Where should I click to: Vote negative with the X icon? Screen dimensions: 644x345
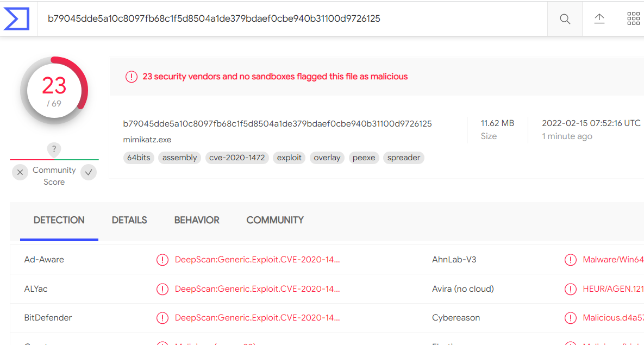[20, 173]
